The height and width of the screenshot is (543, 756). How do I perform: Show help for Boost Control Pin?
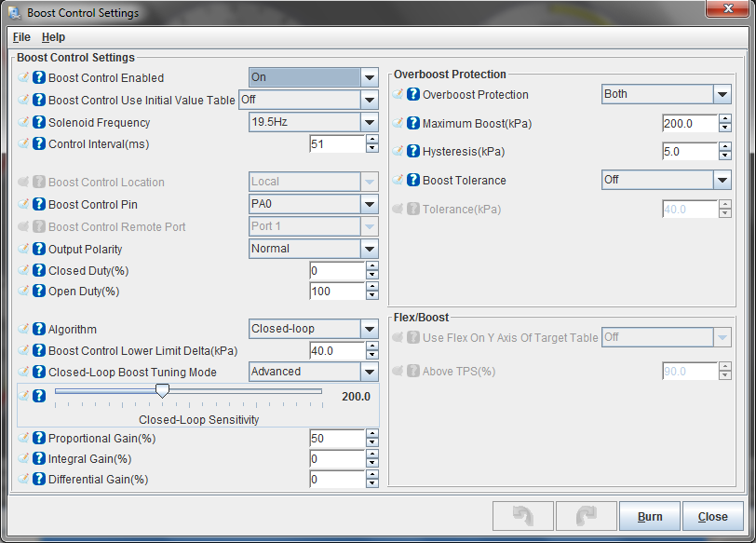point(39,204)
